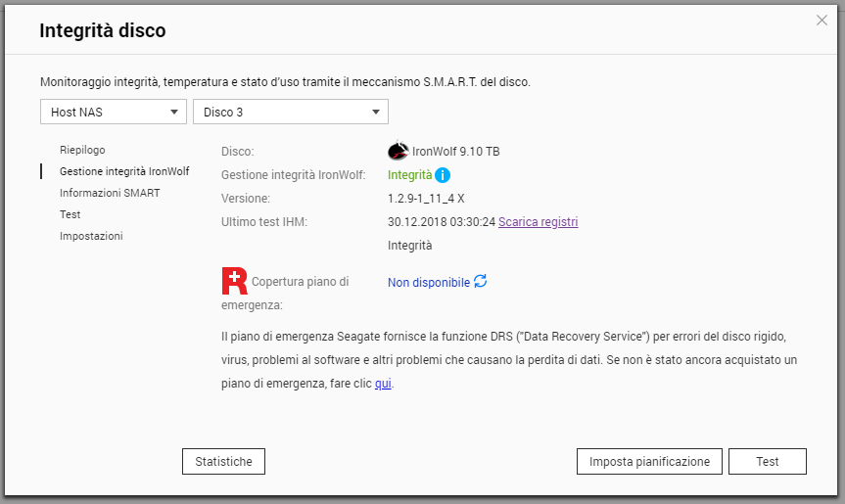Follow the "qui" purchase link
This screenshot has height=504, width=845.
coord(383,384)
